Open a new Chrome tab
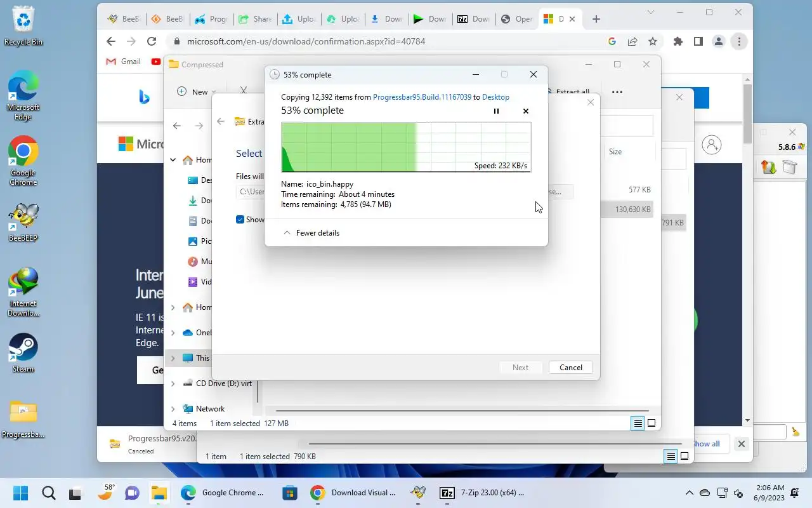 596,19
